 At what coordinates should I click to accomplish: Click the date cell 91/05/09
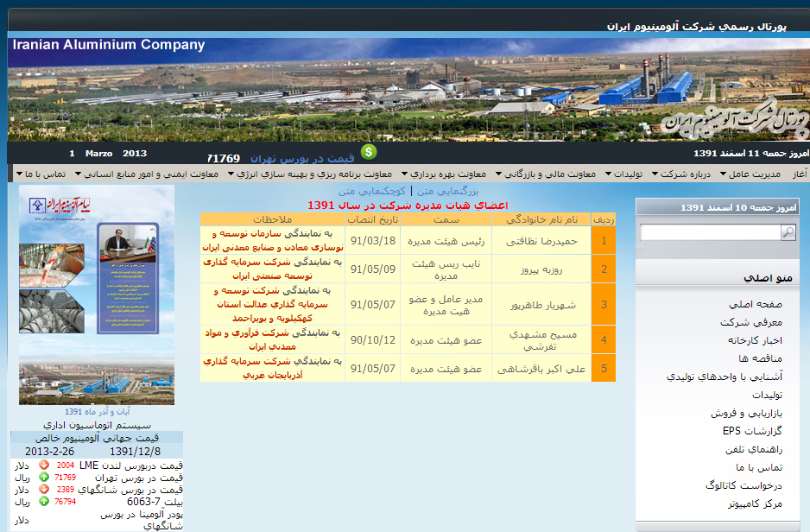[372, 269]
